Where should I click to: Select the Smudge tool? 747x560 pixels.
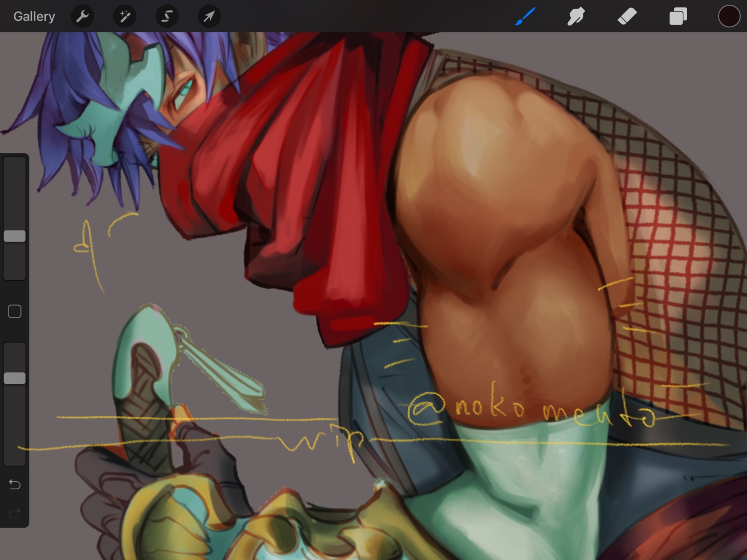[576, 16]
